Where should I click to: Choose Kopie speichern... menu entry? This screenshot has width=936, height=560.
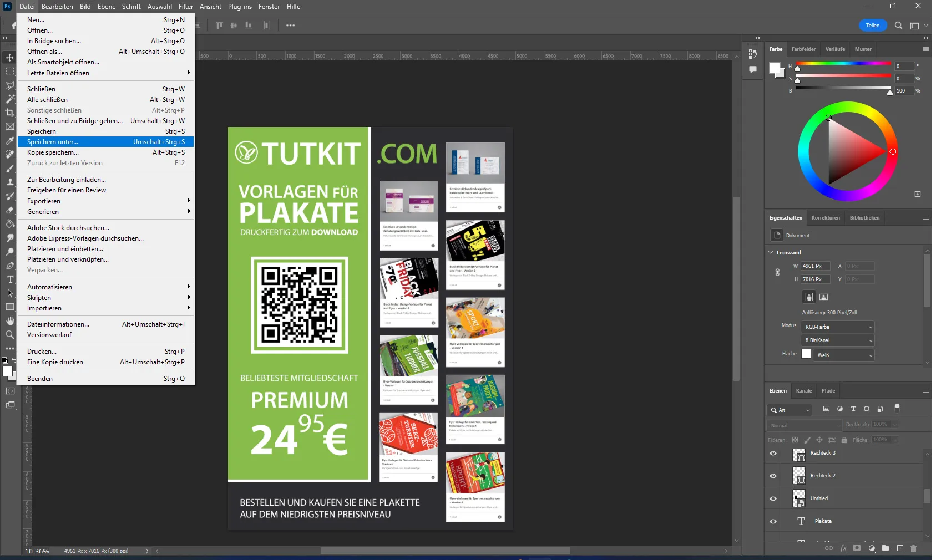[106, 152]
